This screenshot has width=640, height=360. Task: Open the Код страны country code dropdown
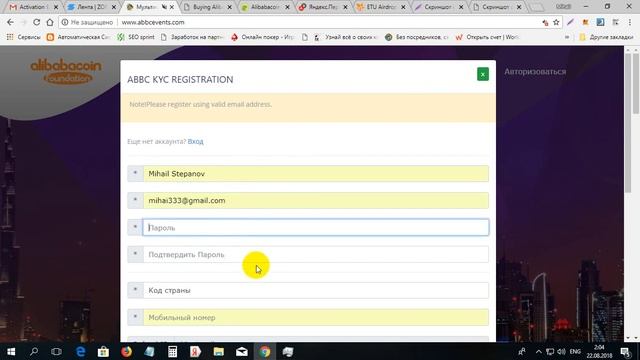pos(316,290)
